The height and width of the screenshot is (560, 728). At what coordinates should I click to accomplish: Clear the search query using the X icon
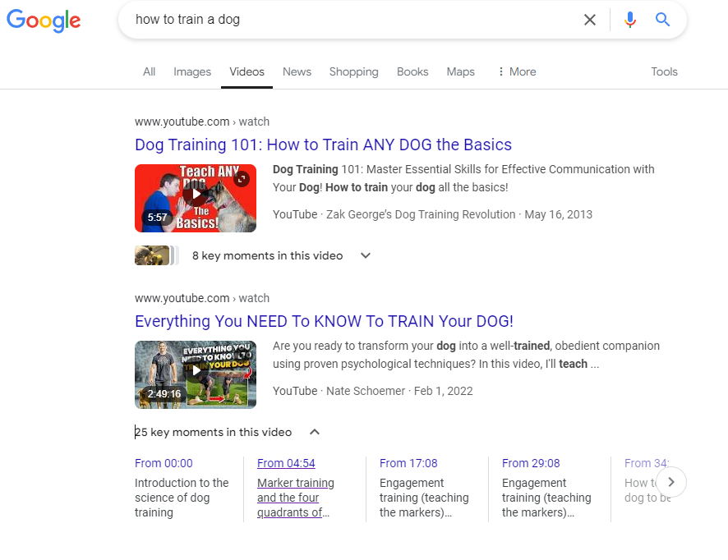[x=589, y=20]
